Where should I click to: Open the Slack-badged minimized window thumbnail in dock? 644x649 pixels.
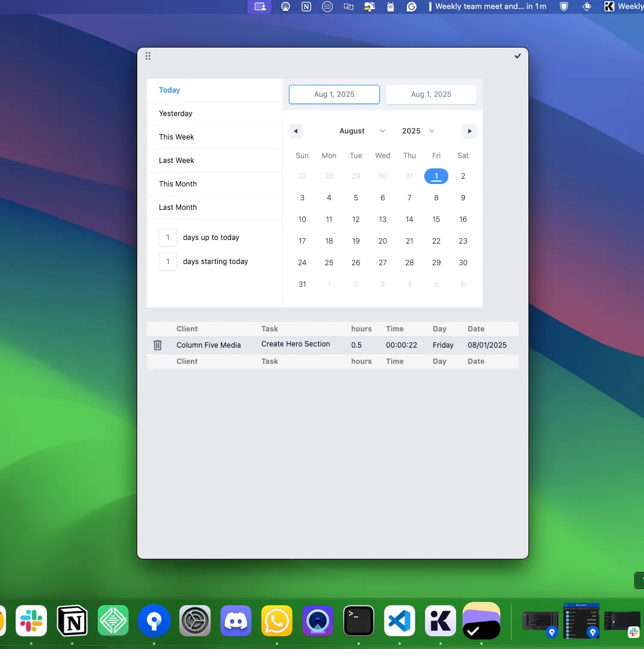[x=622, y=621]
